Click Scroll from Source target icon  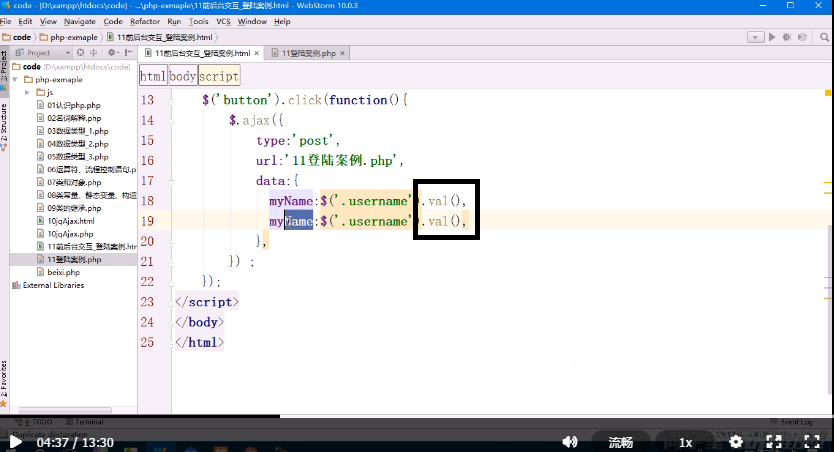80,53
